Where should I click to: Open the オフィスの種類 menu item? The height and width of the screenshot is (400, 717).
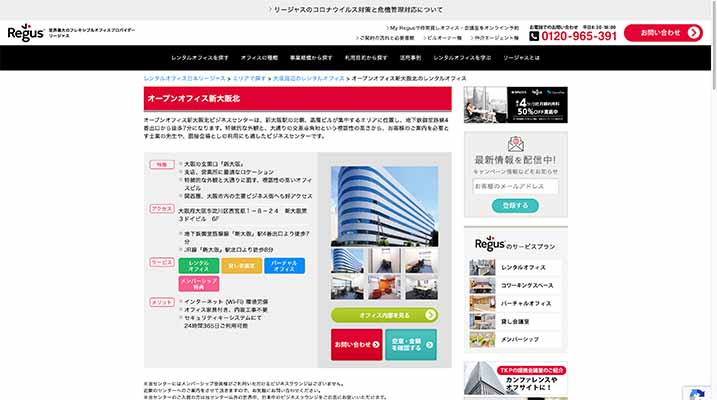click(259, 58)
